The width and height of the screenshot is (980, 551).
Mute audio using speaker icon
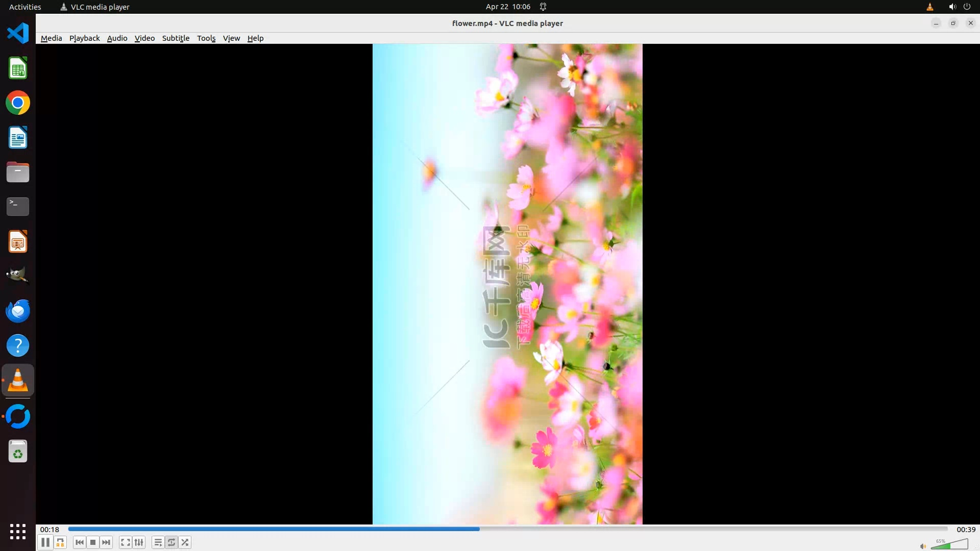923,546
